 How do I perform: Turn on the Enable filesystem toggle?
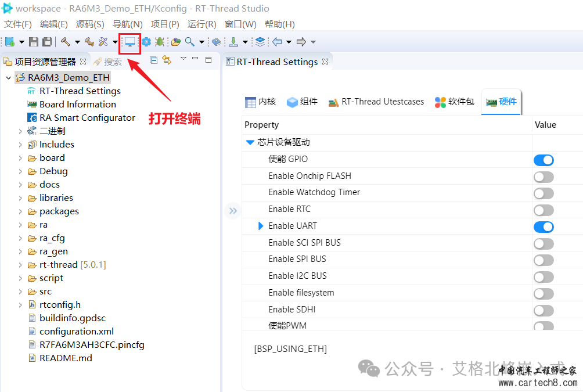[x=544, y=294]
